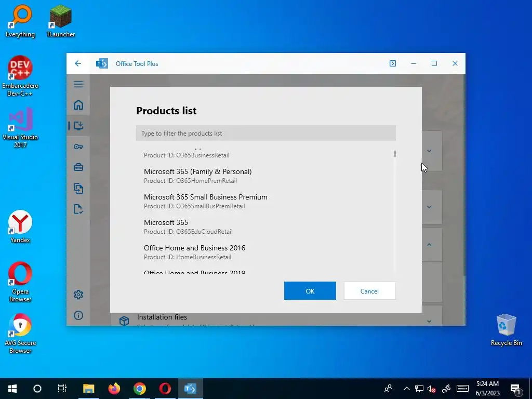The image size is (532, 399).
Task: Open the Yandex desktop shortcut
Action: tap(20, 227)
